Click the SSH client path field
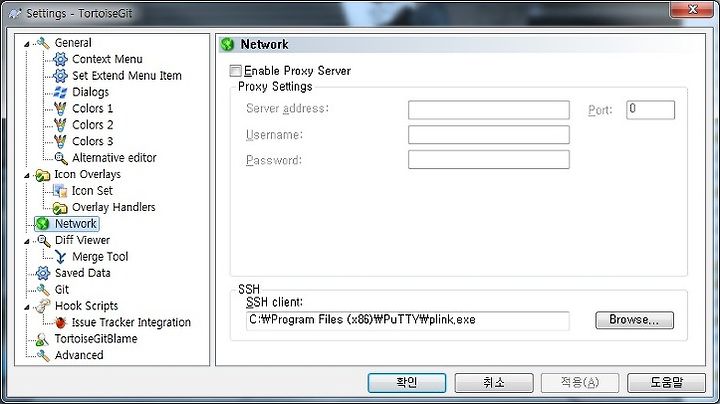 [407, 320]
